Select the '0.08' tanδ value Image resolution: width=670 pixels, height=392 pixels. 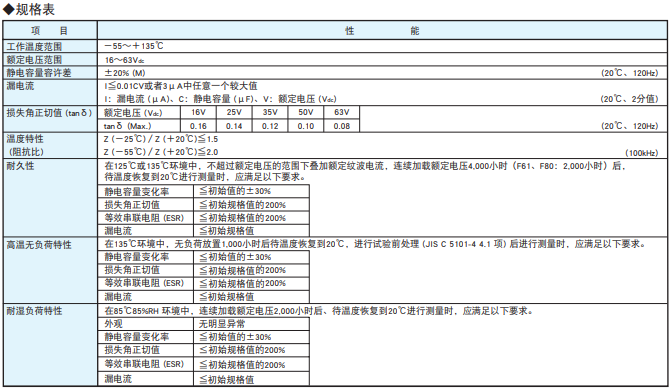pyautogui.click(x=342, y=126)
